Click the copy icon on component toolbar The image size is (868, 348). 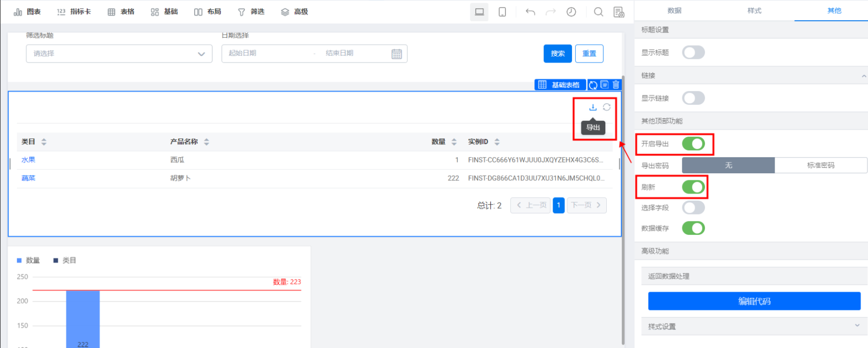604,85
